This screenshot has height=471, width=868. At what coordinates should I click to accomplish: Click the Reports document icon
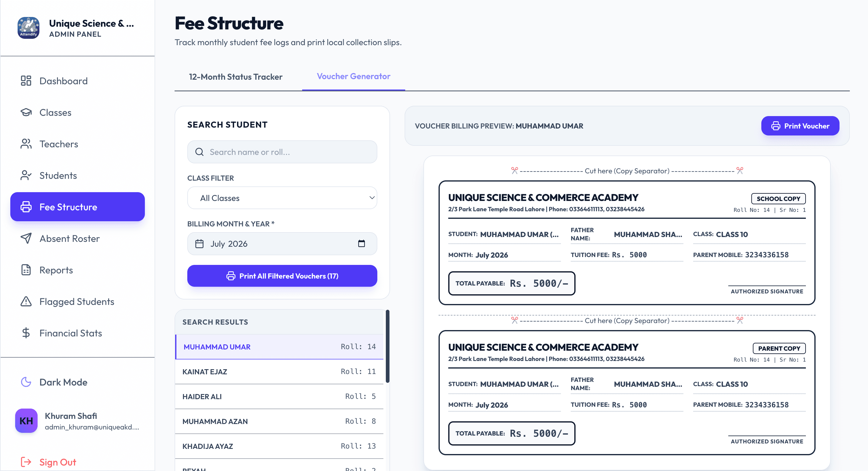point(26,270)
